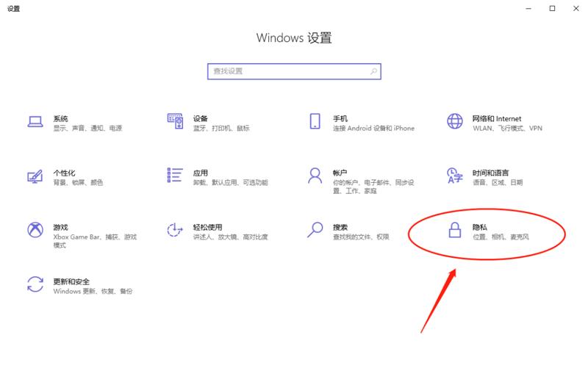Click the 你的帐户、电子邮件、同步设置 description
The height and width of the screenshot is (385, 588).
(x=373, y=187)
